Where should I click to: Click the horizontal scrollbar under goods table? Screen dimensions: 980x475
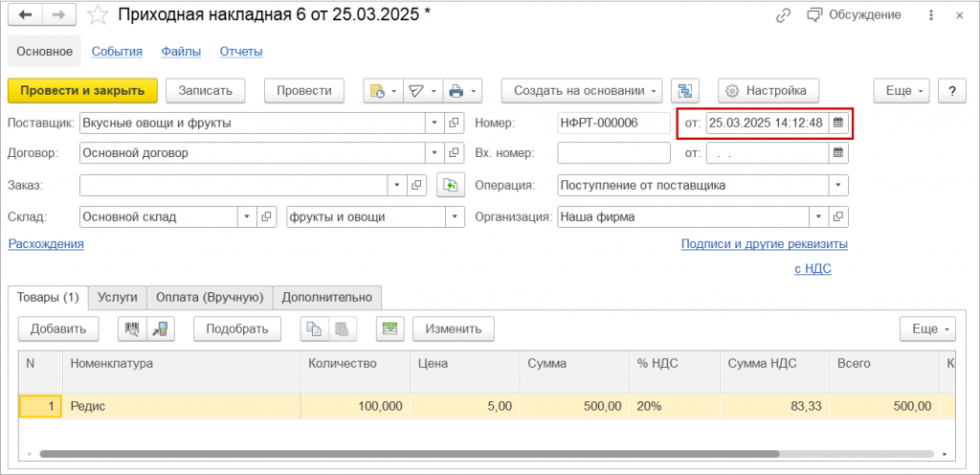[x=479, y=453]
